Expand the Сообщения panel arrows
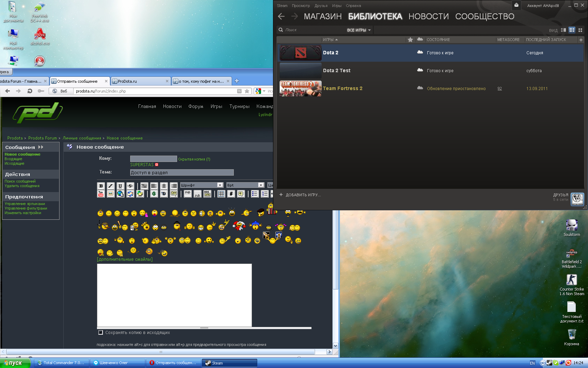 coord(41,147)
